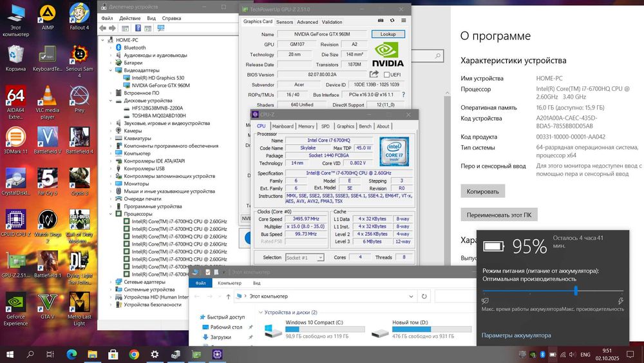Switch to the Mainboard tab in CPU-Z
The width and height of the screenshot is (644, 363).
coord(283,126)
